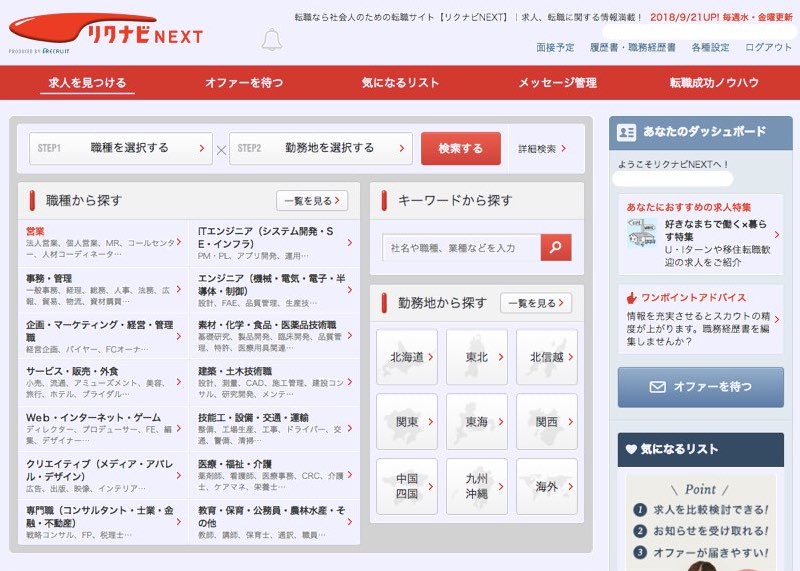Select the 営業 job category
Viewport: 800px width, 571px height.
point(104,243)
